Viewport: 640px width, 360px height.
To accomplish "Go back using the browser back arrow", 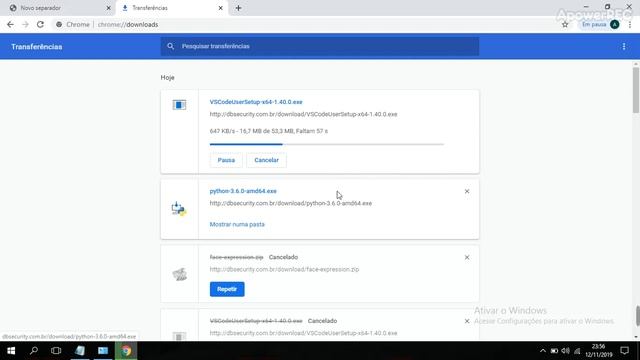I will point(10,24).
